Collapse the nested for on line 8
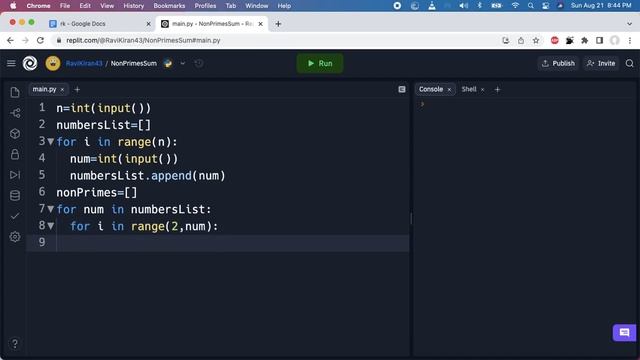Image resolution: width=640 pixels, height=360 pixels. pos(51,226)
